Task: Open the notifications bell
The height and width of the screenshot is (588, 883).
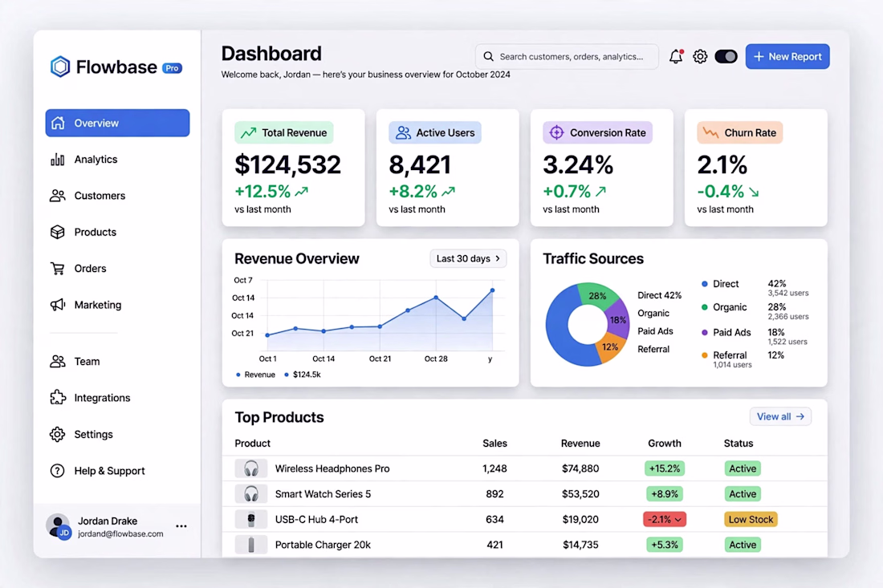Action: coord(676,56)
